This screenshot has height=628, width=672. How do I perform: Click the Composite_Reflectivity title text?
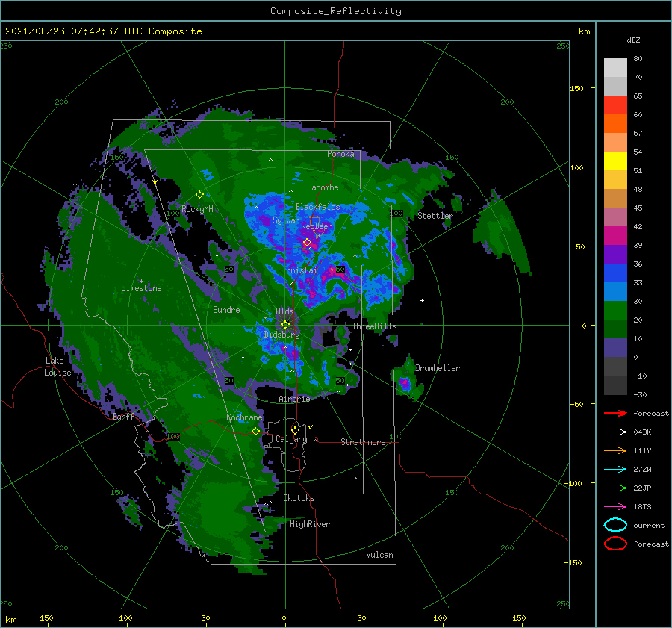[x=336, y=11]
